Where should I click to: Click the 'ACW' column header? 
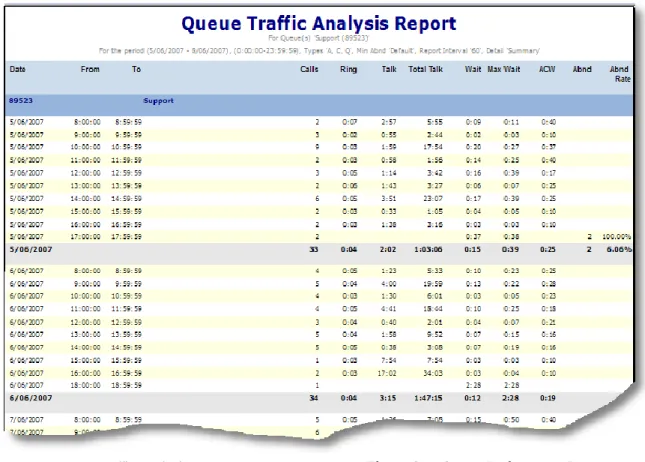(x=547, y=69)
